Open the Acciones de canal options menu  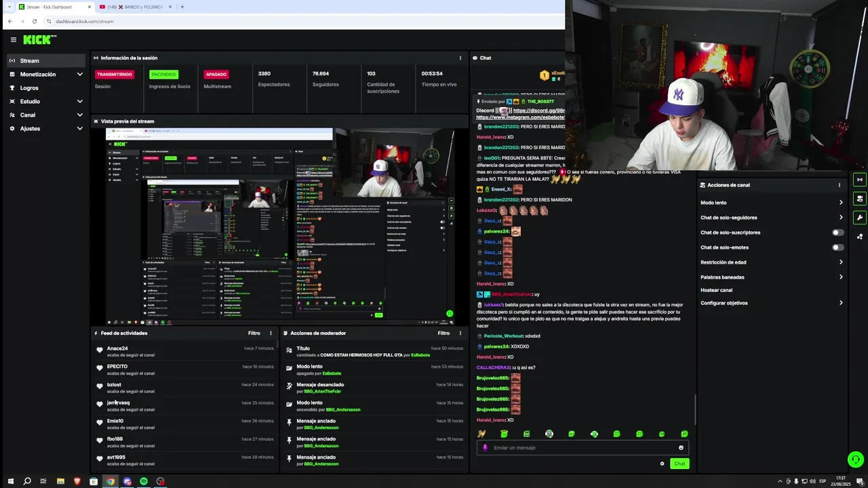point(839,185)
